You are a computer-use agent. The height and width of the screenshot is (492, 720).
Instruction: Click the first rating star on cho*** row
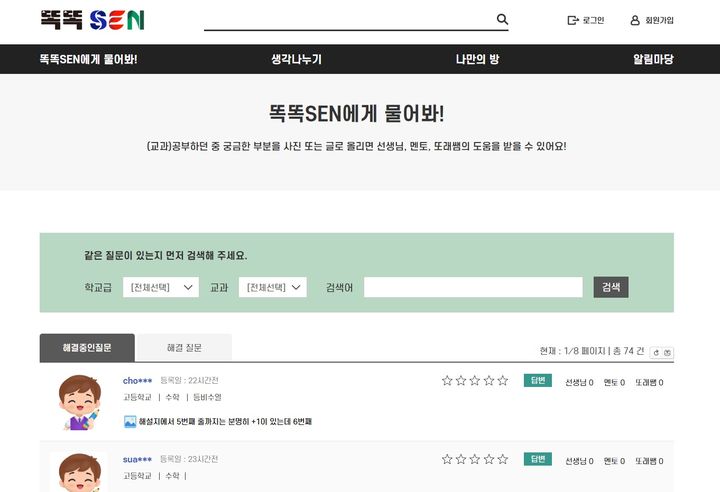(447, 380)
